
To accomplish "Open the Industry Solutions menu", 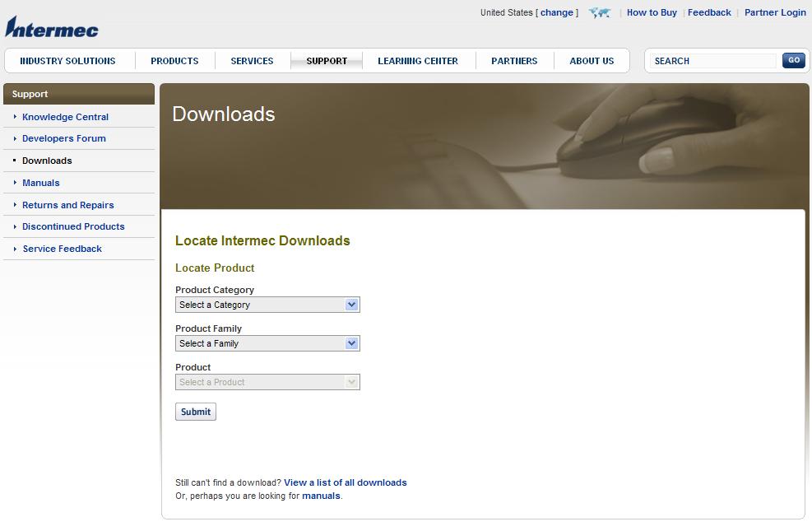I will (x=67, y=61).
